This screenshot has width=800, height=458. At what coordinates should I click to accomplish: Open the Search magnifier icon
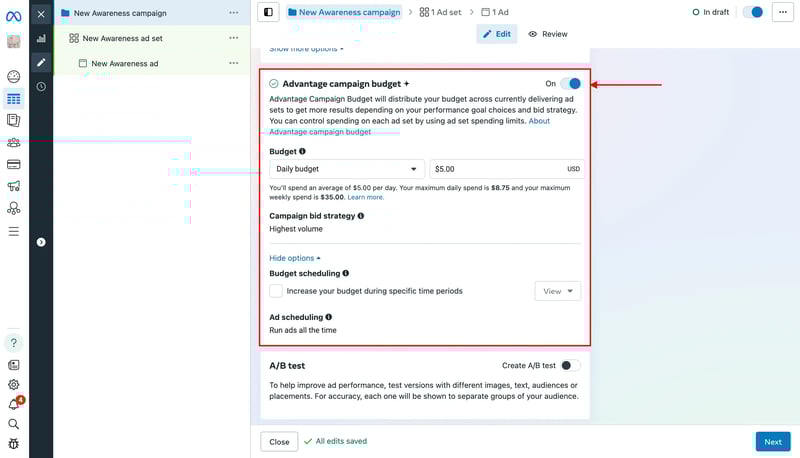coord(14,424)
